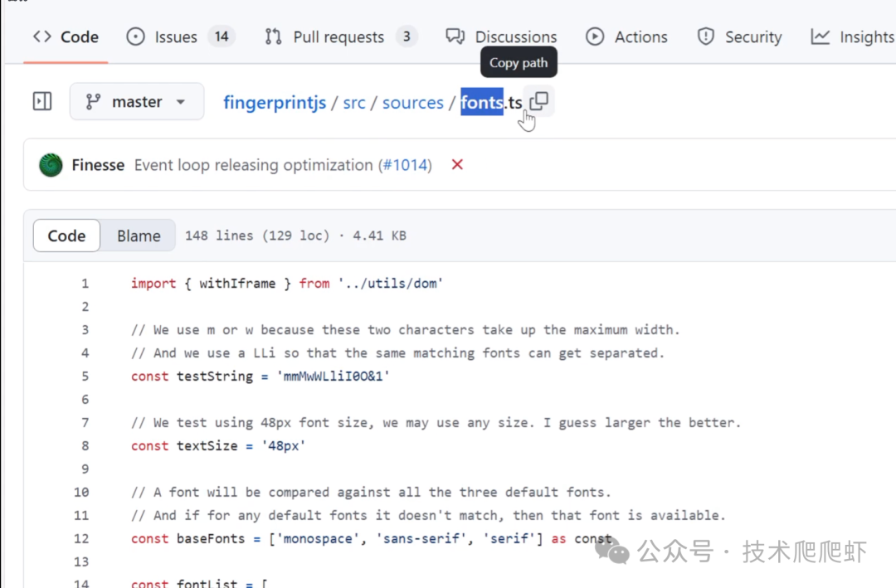Go to fingerprintjs root breadcrumb
This screenshot has height=588, width=896.
click(274, 103)
